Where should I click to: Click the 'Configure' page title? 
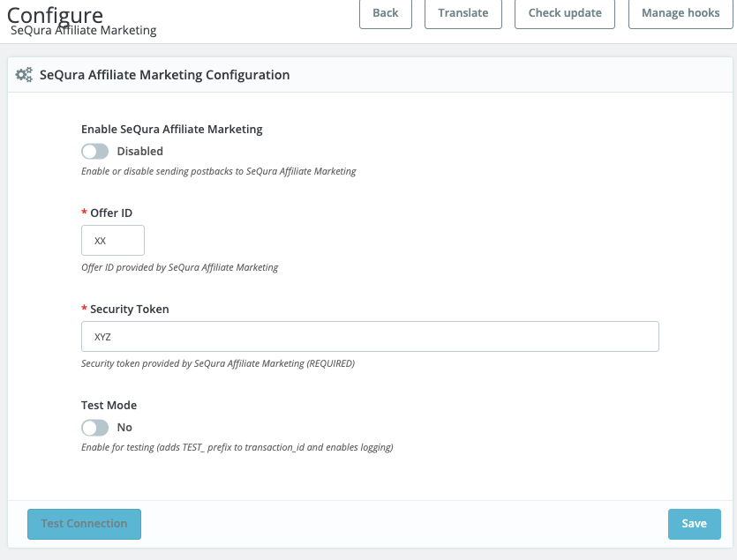55,15
